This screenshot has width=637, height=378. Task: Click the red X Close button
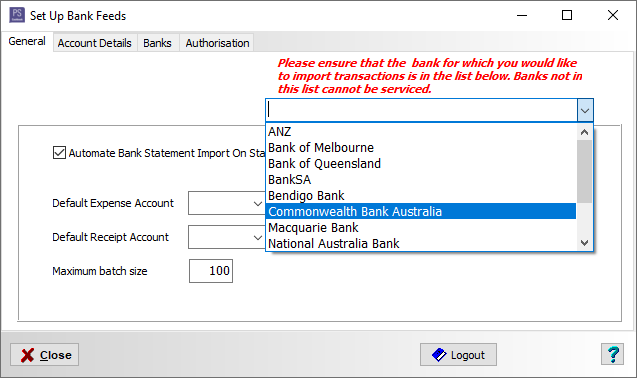(44, 355)
